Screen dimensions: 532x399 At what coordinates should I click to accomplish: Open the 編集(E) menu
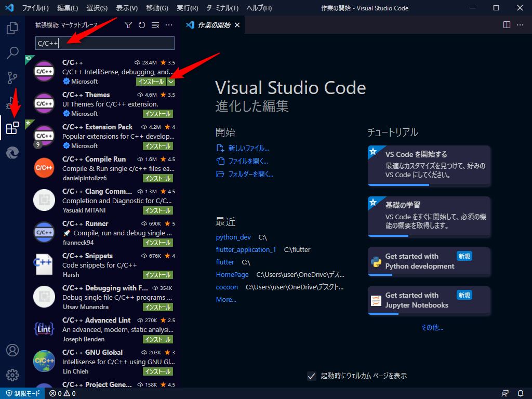coord(67,8)
